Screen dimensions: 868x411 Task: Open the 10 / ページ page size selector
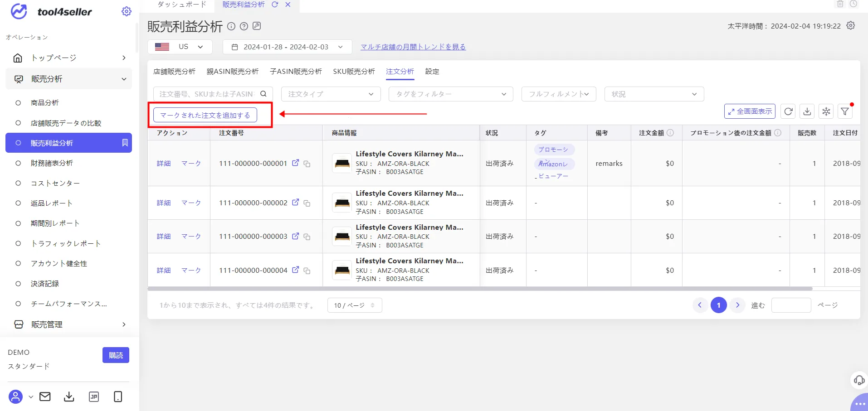[x=355, y=305]
